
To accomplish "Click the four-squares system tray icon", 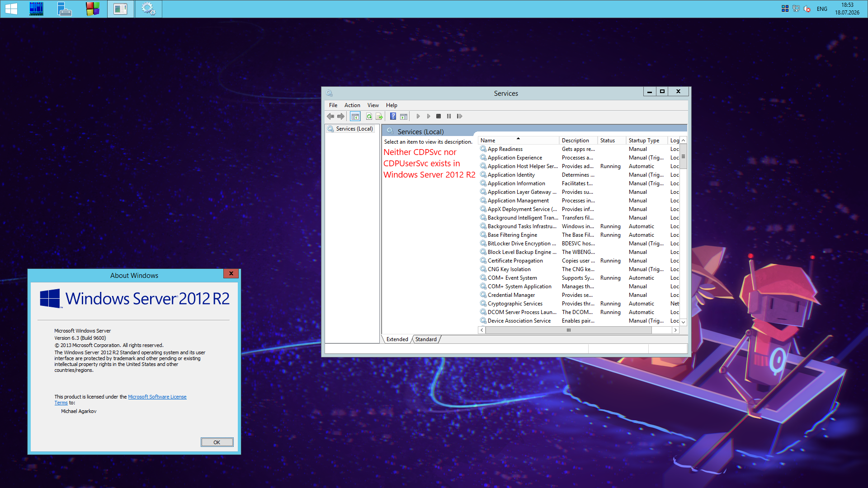I will pos(785,9).
